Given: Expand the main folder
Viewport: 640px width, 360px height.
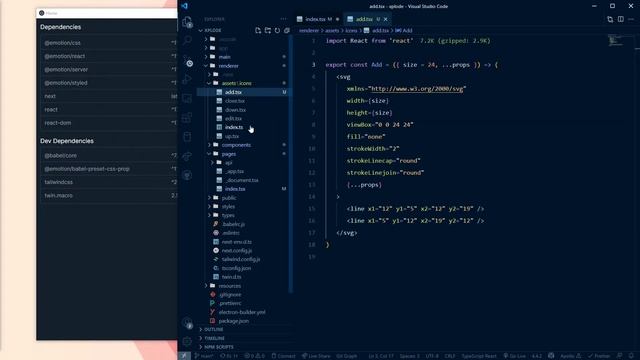Looking at the screenshot, I should coord(224,57).
